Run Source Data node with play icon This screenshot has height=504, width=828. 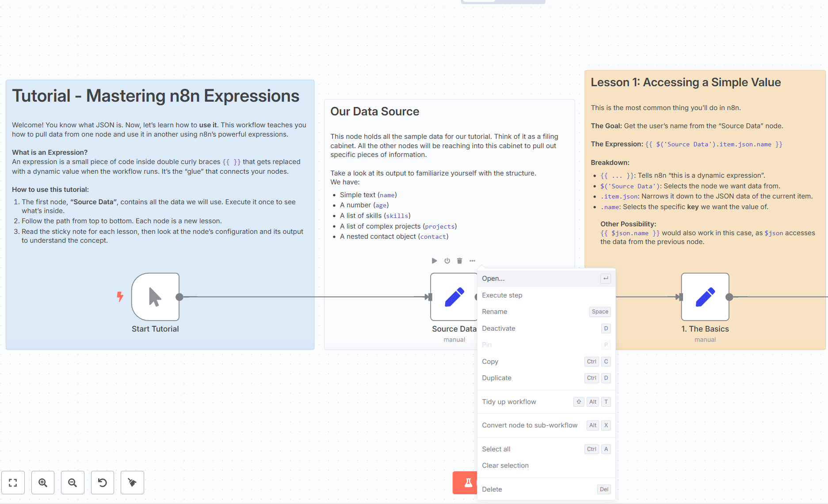pyautogui.click(x=434, y=261)
